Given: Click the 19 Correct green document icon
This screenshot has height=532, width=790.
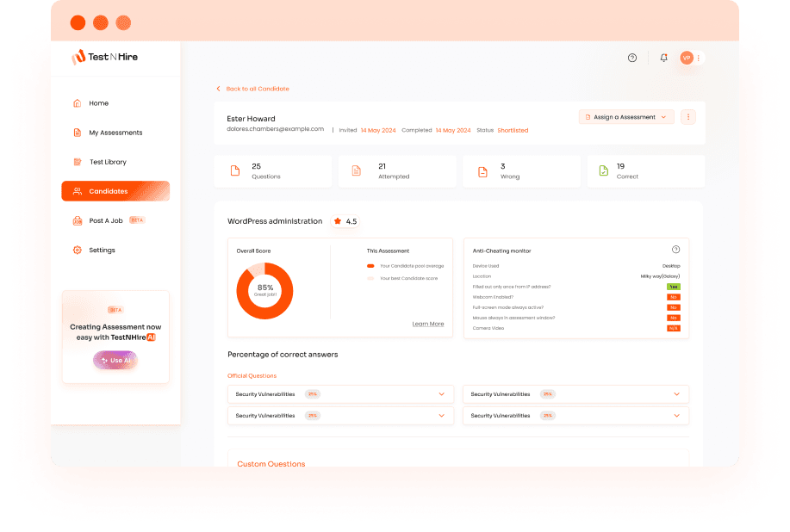Looking at the screenshot, I should [604, 170].
